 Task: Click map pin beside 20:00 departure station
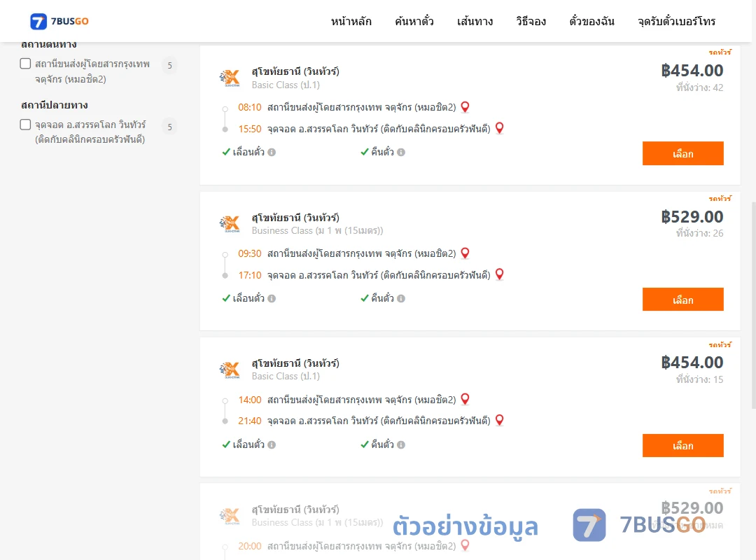pyautogui.click(x=465, y=545)
